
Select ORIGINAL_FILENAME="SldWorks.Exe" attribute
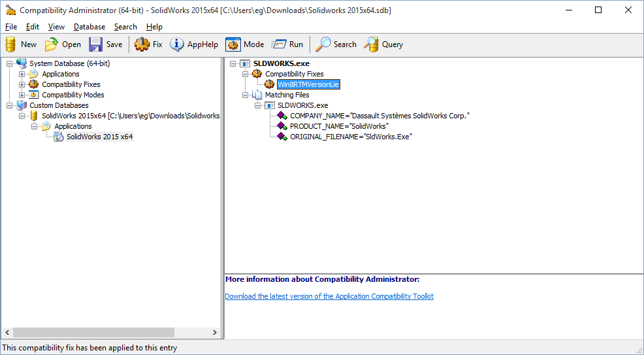[351, 137]
